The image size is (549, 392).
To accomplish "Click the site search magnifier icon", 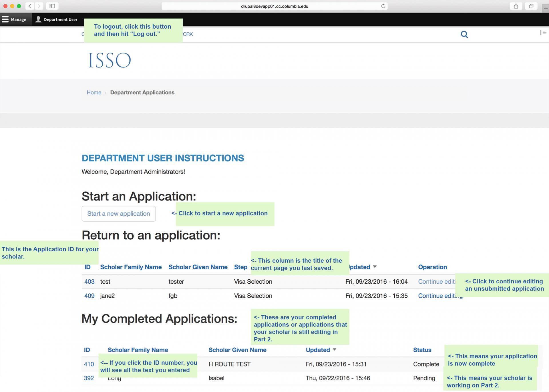I will click(x=464, y=35).
